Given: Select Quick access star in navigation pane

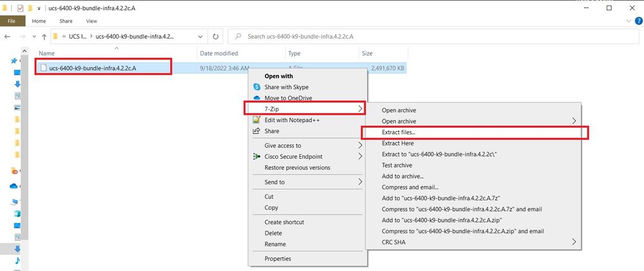Looking at the screenshot, I should click(14, 61).
